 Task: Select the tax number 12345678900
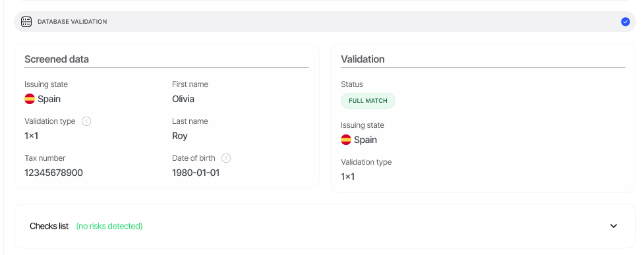(x=54, y=173)
